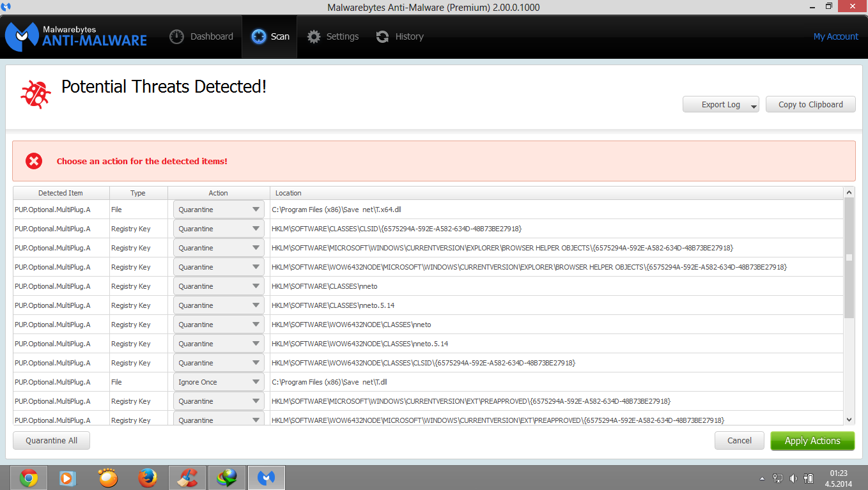The height and width of the screenshot is (490, 868).
Task: Copy results with Copy to Clipboard
Action: [x=810, y=105]
